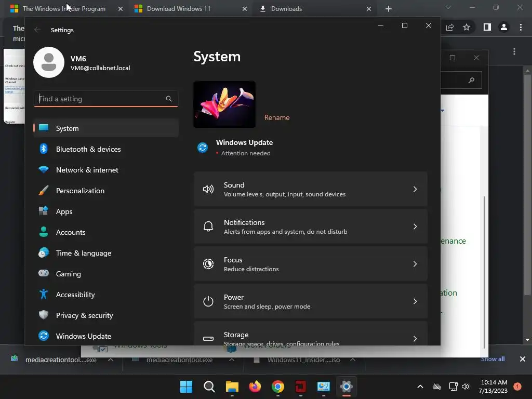This screenshot has width=532, height=399.
Task: Expand the Power row chevron
Action: tap(415, 301)
